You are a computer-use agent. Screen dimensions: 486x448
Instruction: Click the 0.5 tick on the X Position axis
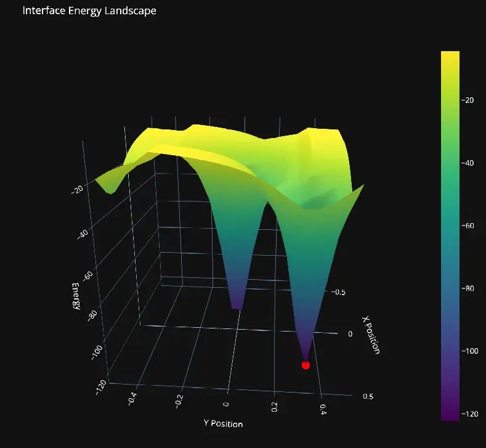click(368, 396)
